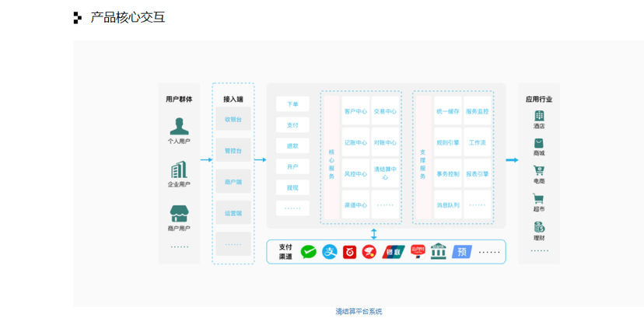Select the 运营端 access box
This screenshot has height=318, width=644.
coord(233,212)
